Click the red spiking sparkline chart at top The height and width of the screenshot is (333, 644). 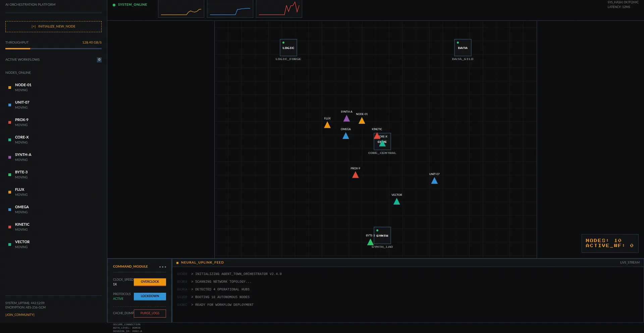click(x=279, y=9)
